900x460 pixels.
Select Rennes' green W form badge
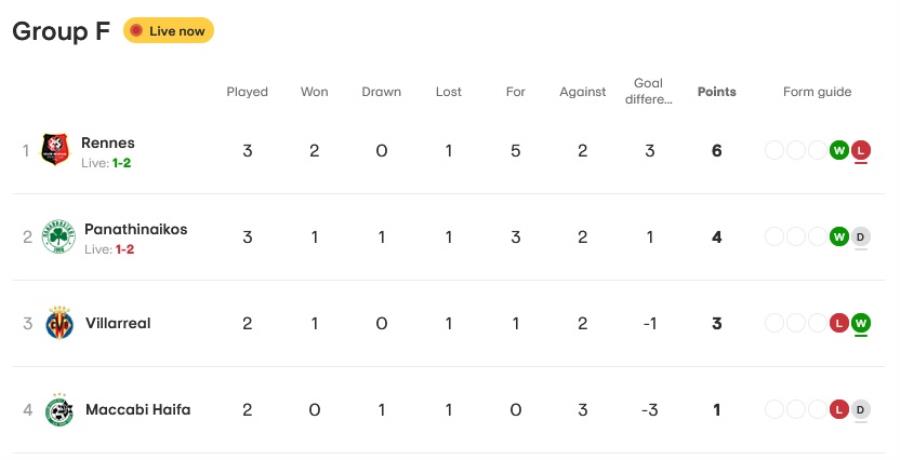pos(839,150)
